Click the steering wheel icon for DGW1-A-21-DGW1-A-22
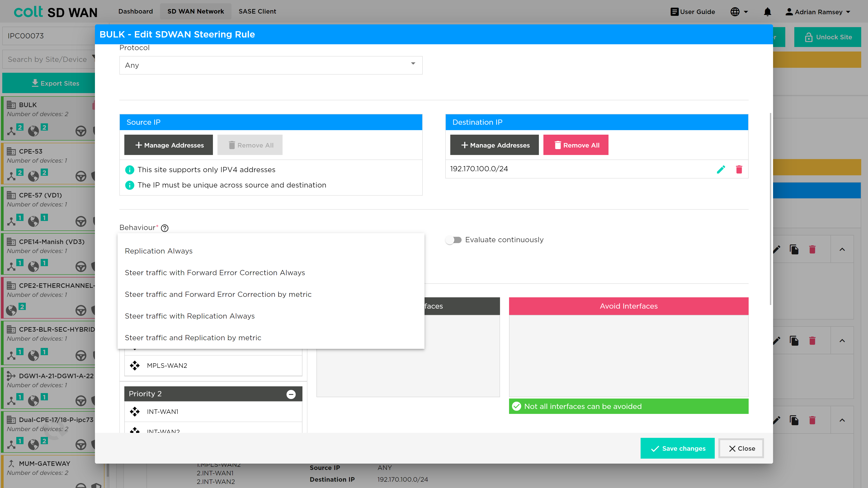Image resolution: width=868 pixels, height=488 pixels. click(81, 400)
